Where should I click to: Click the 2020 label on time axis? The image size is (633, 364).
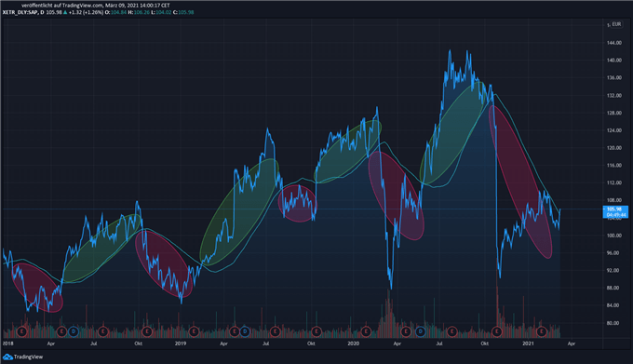[353, 344]
